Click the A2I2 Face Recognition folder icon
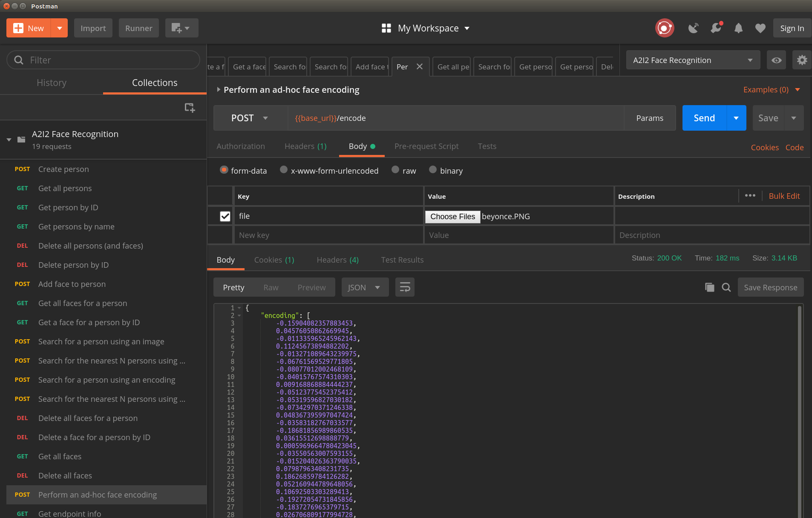The height and width of the screenshot is (518, 812). (x=21, y=140)
